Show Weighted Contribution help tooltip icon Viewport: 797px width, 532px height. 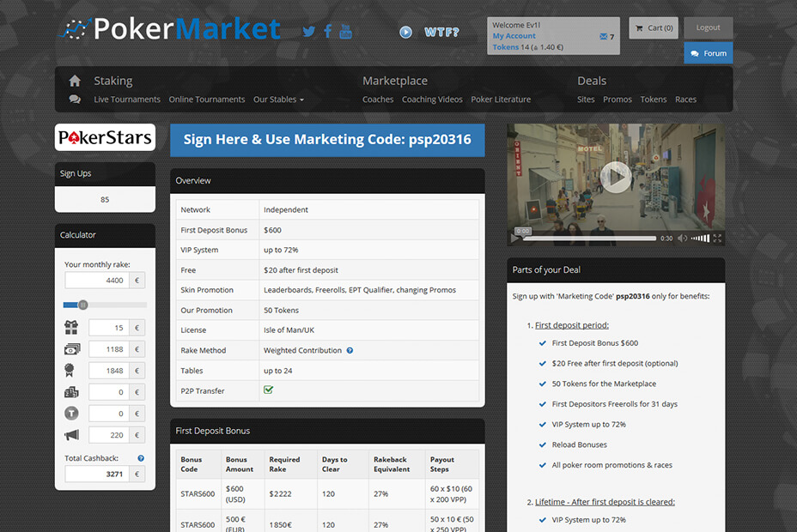coord(350,351)
